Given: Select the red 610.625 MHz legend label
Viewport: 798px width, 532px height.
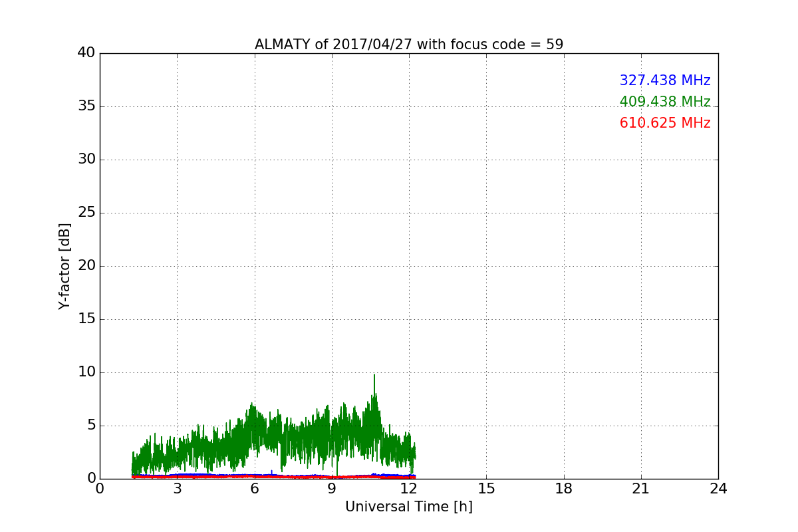Looking at the screenshot, I should (665, 123).
